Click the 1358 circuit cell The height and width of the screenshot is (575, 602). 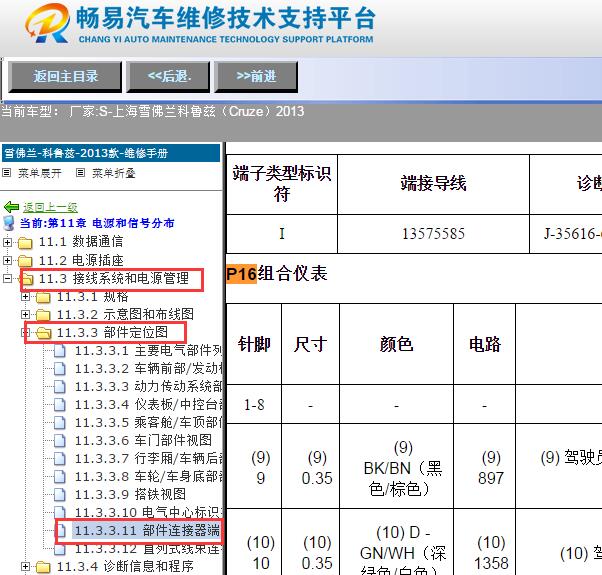(485, 542)
